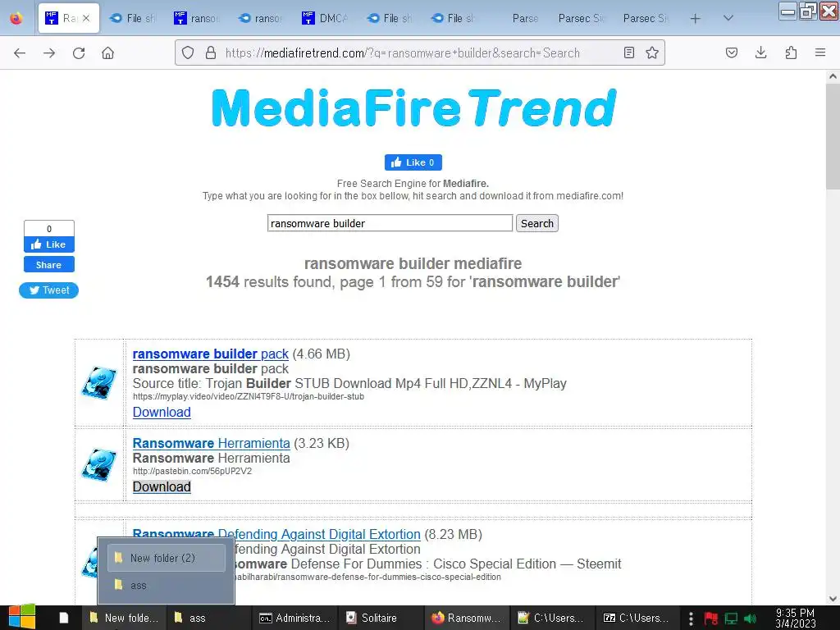Image resolution: width=840 pixels, height=630 pixels.
Task: Reload the current page
Action: coord(79,53)
